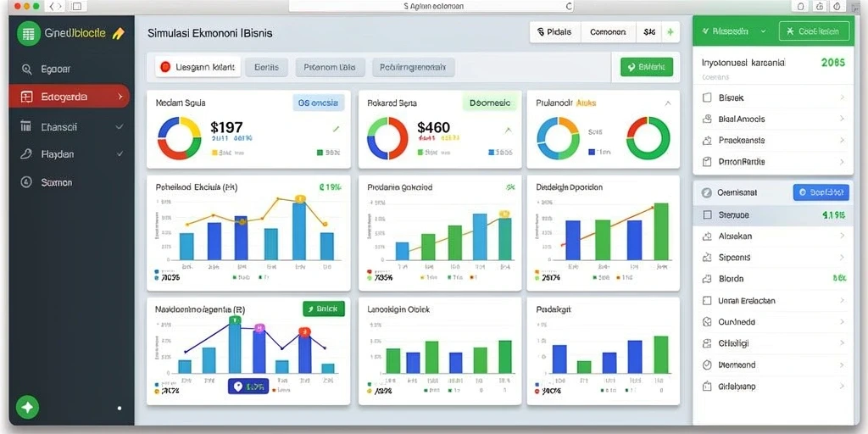The image size is (868, 434).
Task: Open the green dropdown in right panel header
Action: click(x=733, y=31)
